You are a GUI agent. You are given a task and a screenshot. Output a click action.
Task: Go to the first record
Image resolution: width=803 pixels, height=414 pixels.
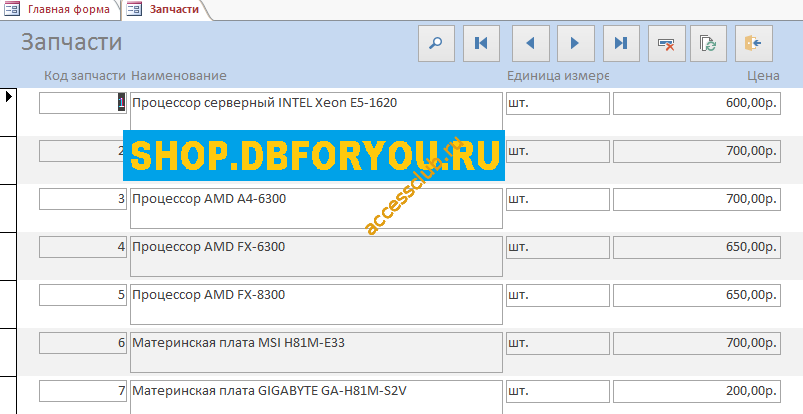pos(481,44)
